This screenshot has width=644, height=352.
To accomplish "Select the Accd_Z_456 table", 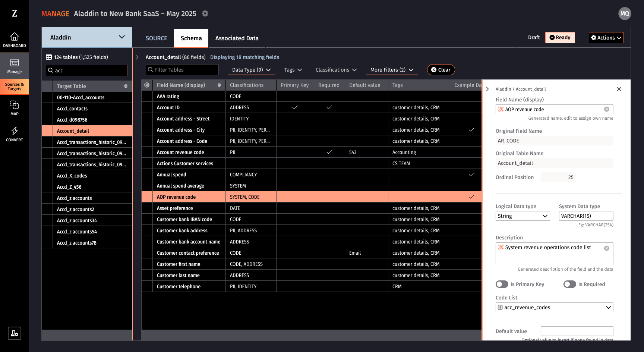I will 87,187.
